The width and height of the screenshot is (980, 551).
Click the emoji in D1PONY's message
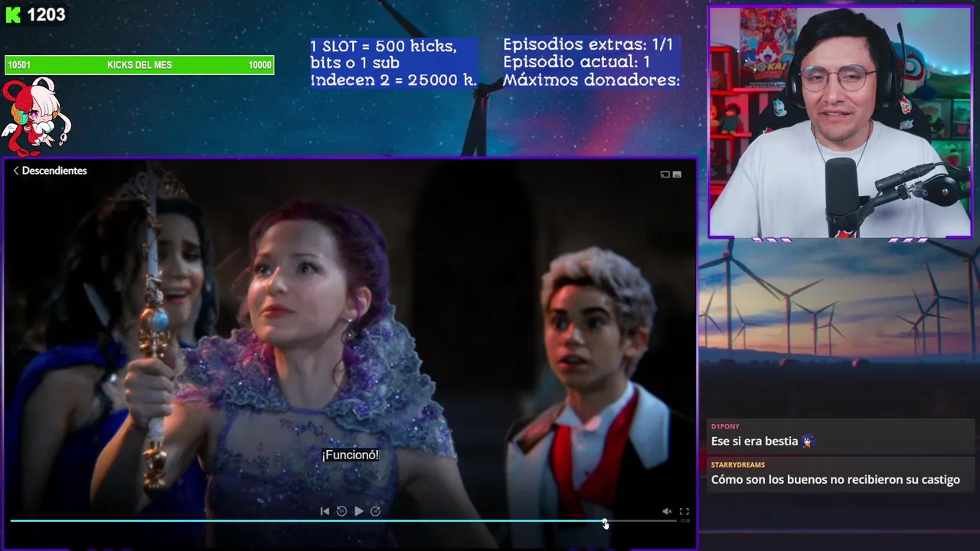coord(808,441)
